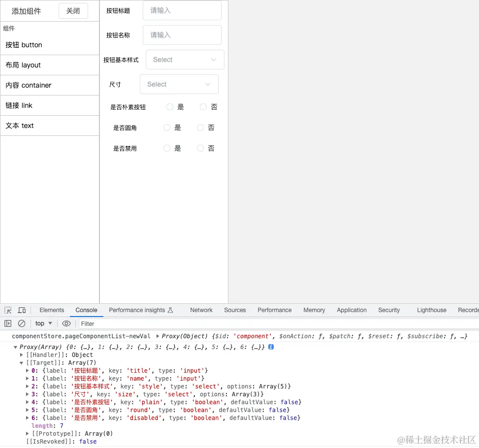Select 是 for 是否圆角
Viewport: 479px width, 448px height.
point(167,128)
